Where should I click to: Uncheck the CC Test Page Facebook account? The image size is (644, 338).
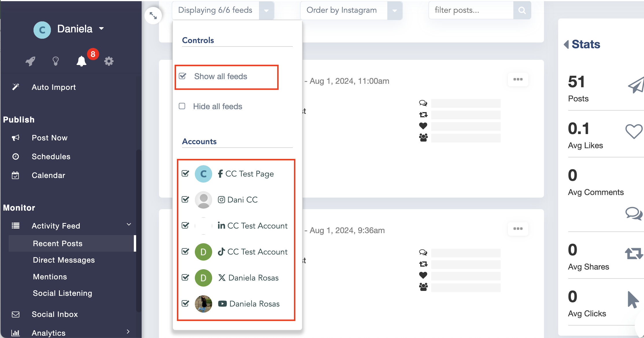[x=185, y=174]
